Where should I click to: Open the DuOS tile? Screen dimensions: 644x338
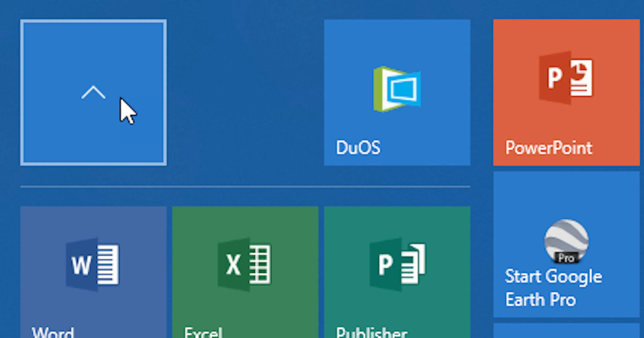397,92
